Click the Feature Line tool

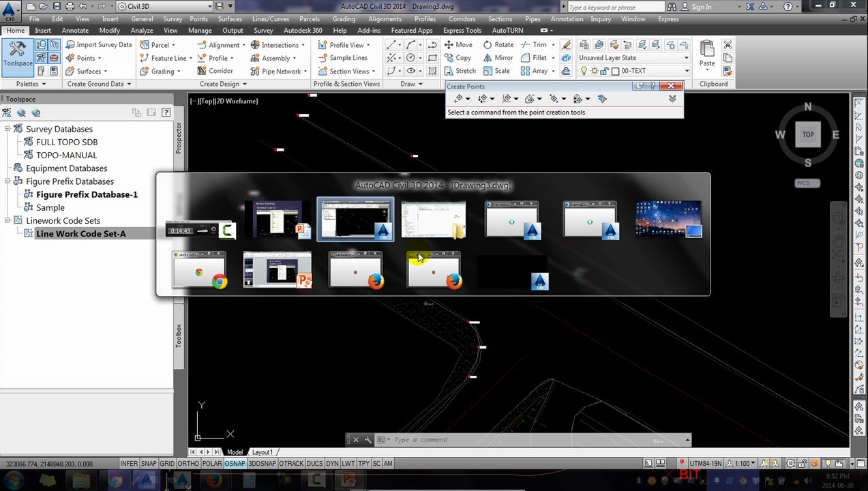(x=164, y=58)
